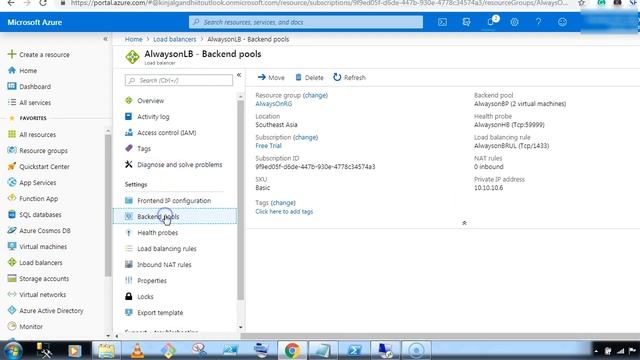Collapse the essentials section chevron
640x360 pixels.
coord(464,223)
